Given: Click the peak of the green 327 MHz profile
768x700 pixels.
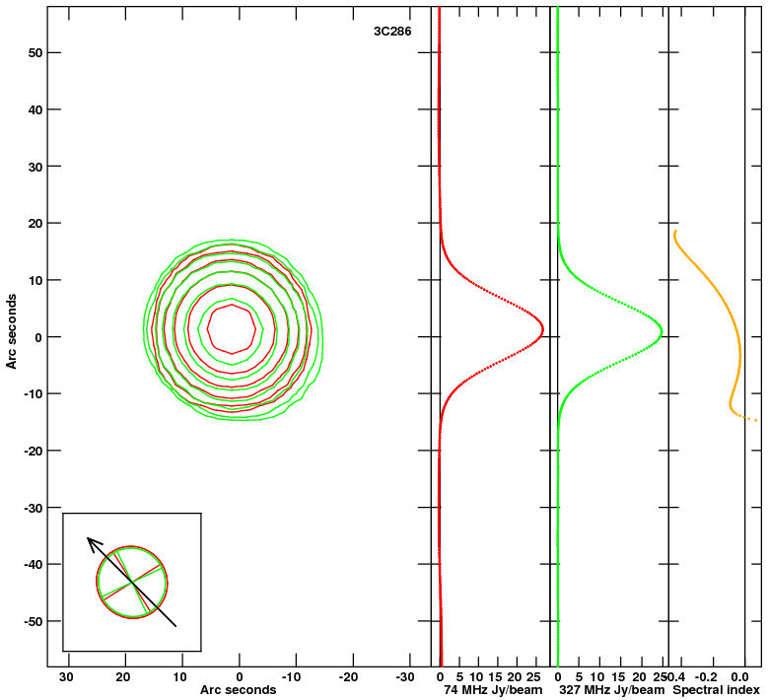Looking at the screenshot, I should (x=662, y=331).
